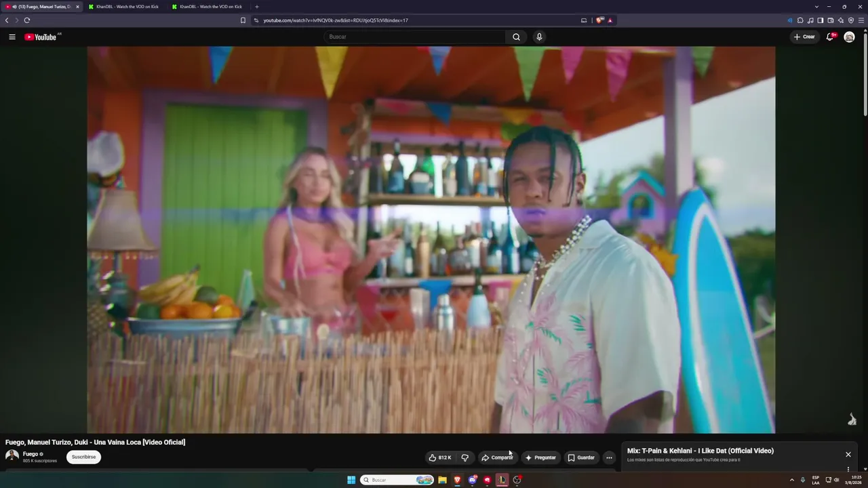Open the Discord taskbar icon

pyautogui.click(x=472, y=480)
